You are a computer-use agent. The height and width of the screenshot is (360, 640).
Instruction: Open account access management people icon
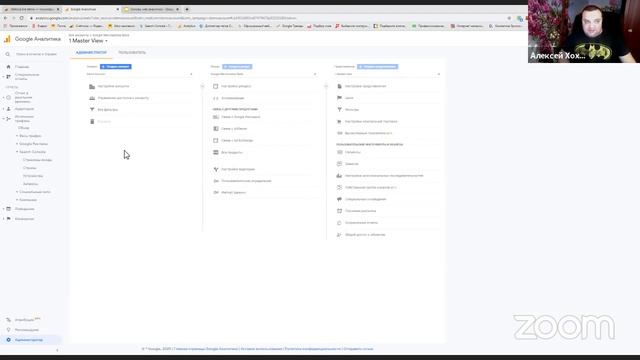[92, 98]
